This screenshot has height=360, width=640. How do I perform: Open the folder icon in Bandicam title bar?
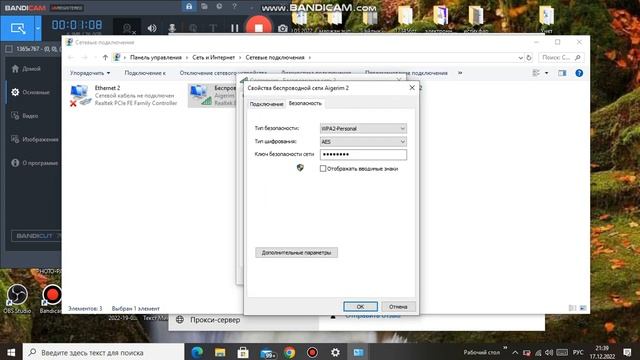click(204, 7)
